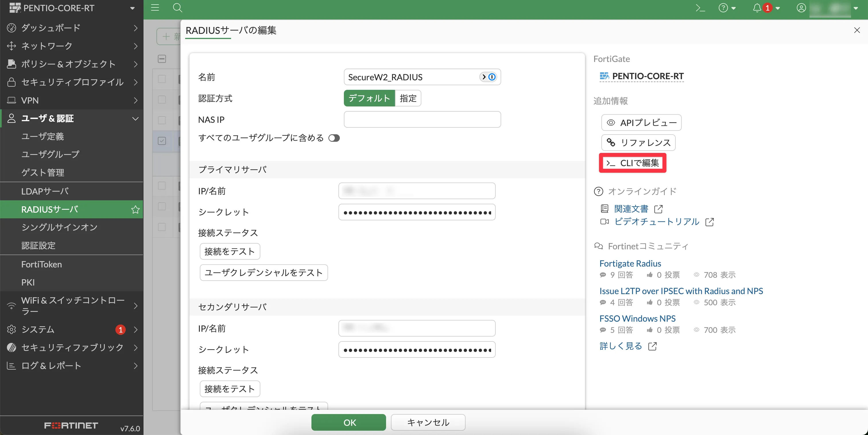Expand the VPN menu
Image resolution: width=868 pixels, height=435 pixels.
point(71,100)
